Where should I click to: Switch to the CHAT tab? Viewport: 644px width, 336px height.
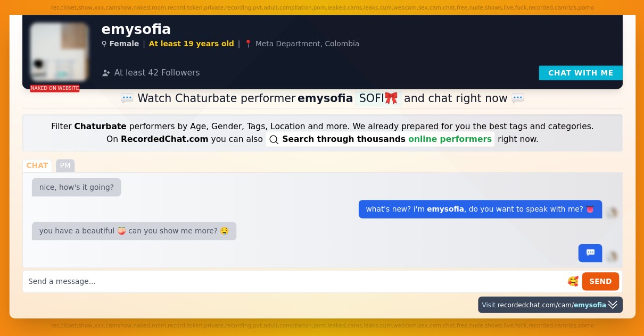(37, 165)
